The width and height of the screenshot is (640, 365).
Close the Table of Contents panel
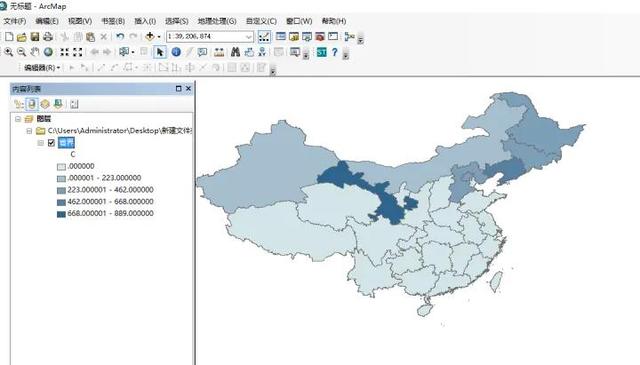(x=188, y=88)
